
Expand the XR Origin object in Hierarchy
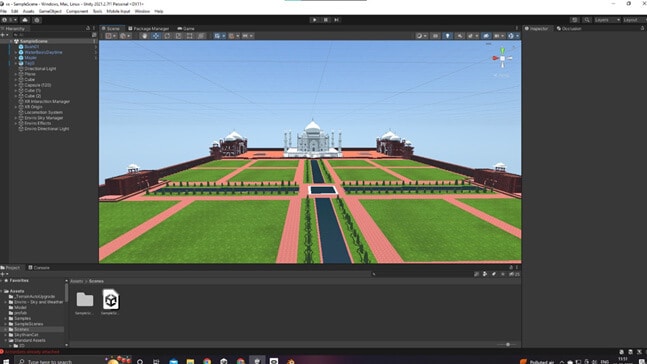tap(16, 107)
